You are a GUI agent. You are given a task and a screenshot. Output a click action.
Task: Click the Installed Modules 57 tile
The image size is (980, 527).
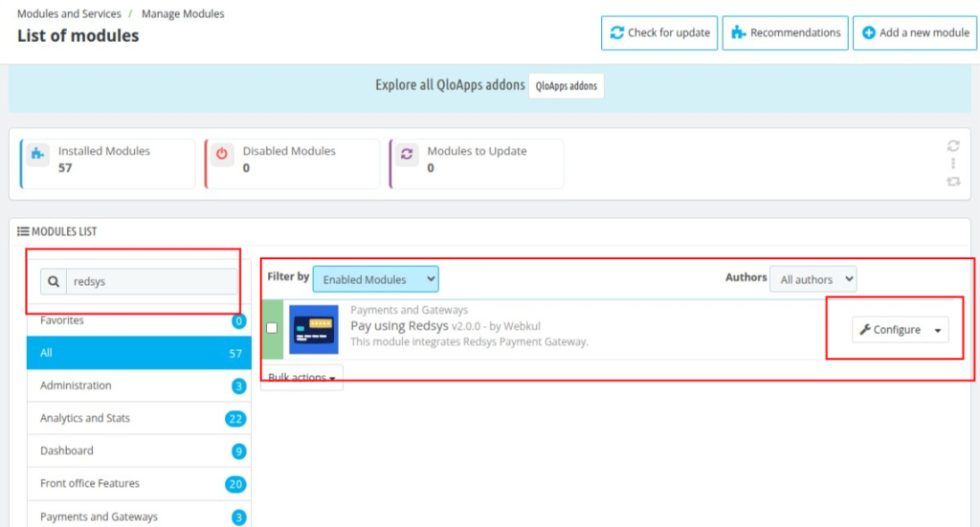[107, 164]
